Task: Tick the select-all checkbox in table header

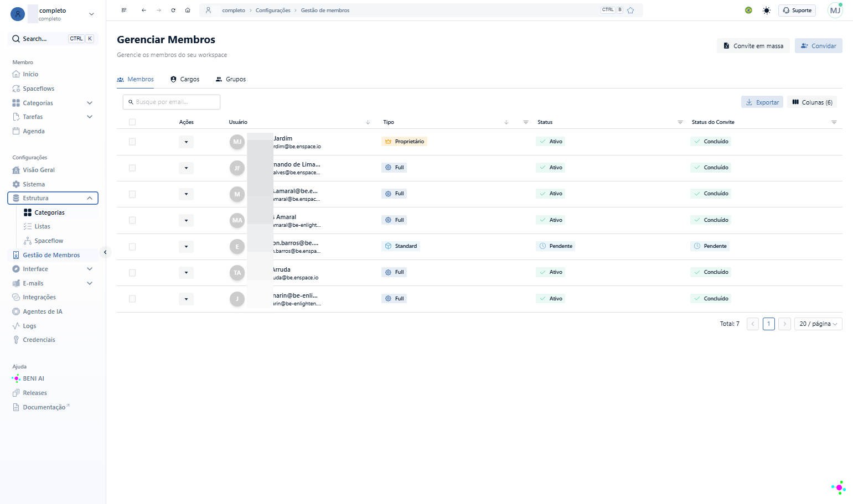Action: pyautogui.click(x=132, y=122)
